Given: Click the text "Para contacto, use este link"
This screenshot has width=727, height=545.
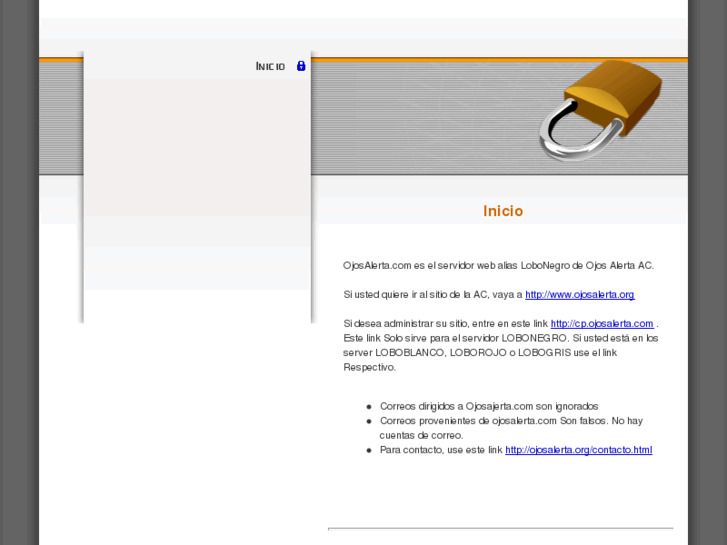Looking at the screenshot, I should coord(441,450).
